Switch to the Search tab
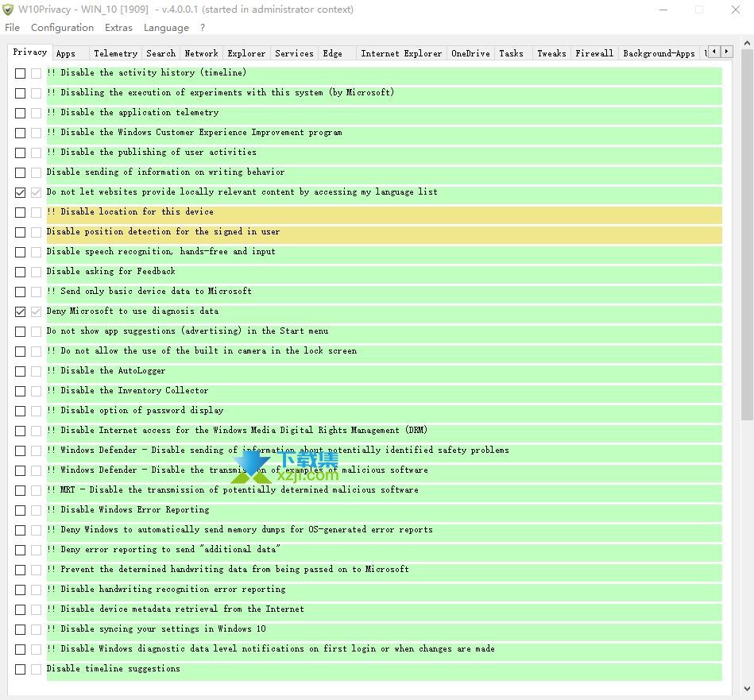The image size is (754, 700). point(160,53)
